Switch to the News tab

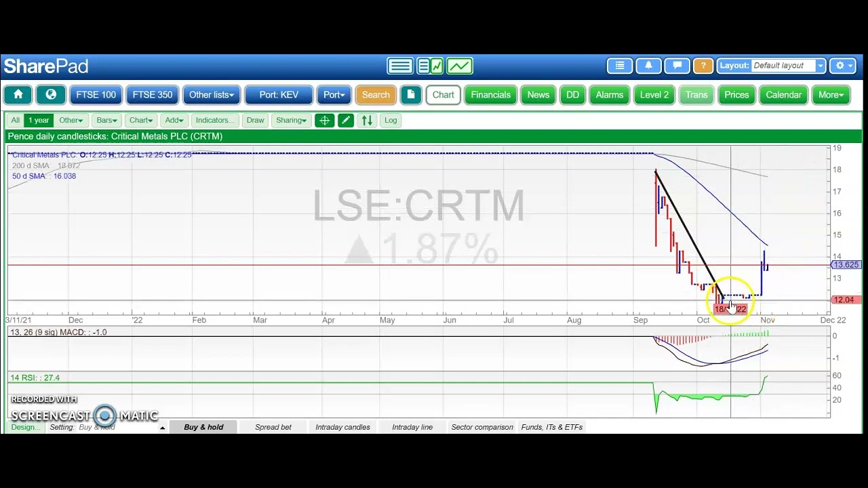538,95
